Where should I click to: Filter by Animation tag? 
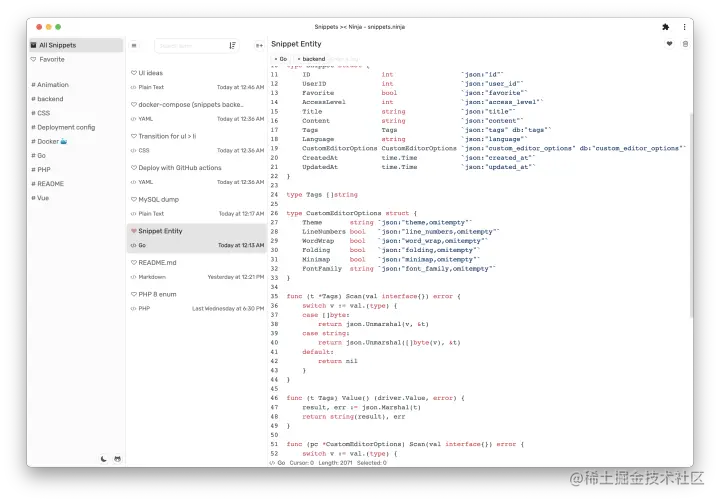(50, 85)
